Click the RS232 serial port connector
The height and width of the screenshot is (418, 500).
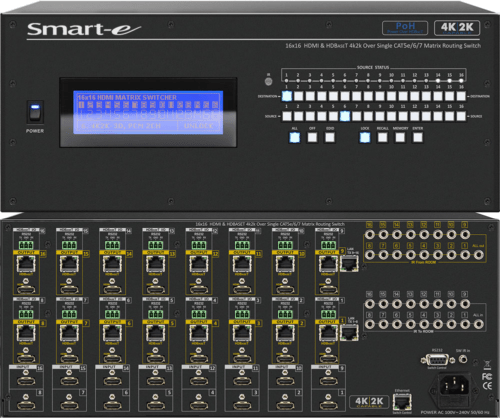[437, 360]
